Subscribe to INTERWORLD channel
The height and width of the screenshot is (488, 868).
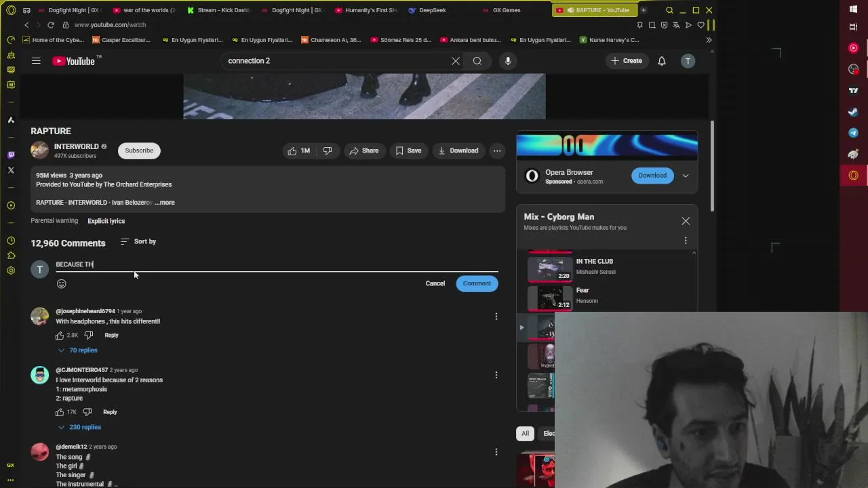[139, 150]
